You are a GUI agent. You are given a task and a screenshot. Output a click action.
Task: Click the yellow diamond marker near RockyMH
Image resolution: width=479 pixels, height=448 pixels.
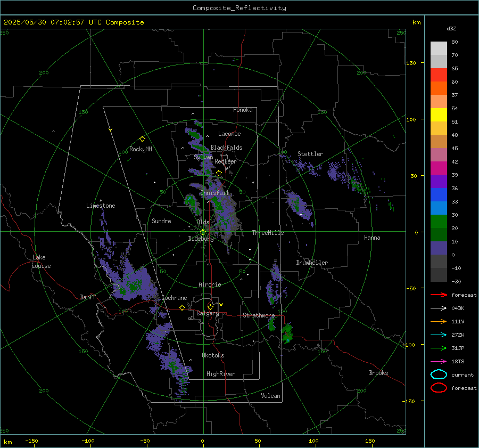coord(142,139)
